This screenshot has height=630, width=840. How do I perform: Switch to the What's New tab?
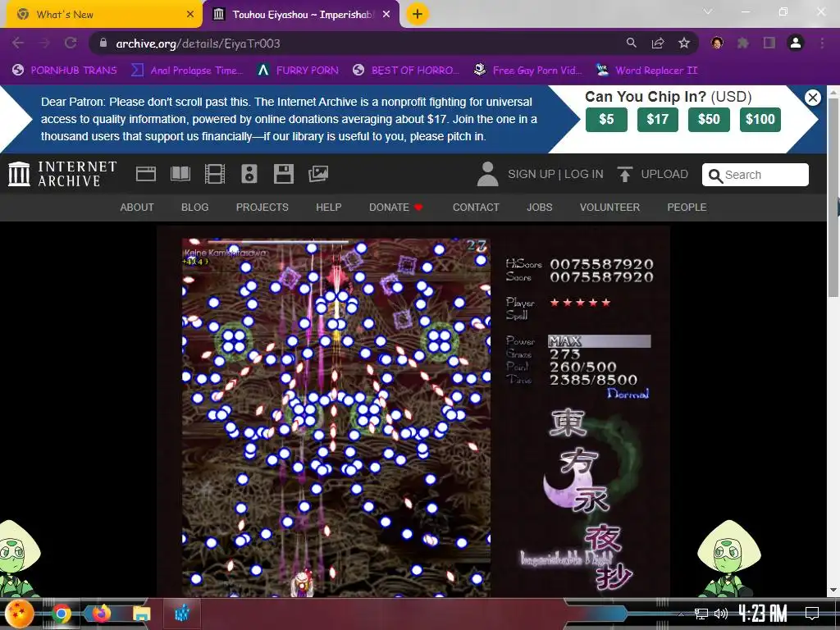tap(102, 15)
